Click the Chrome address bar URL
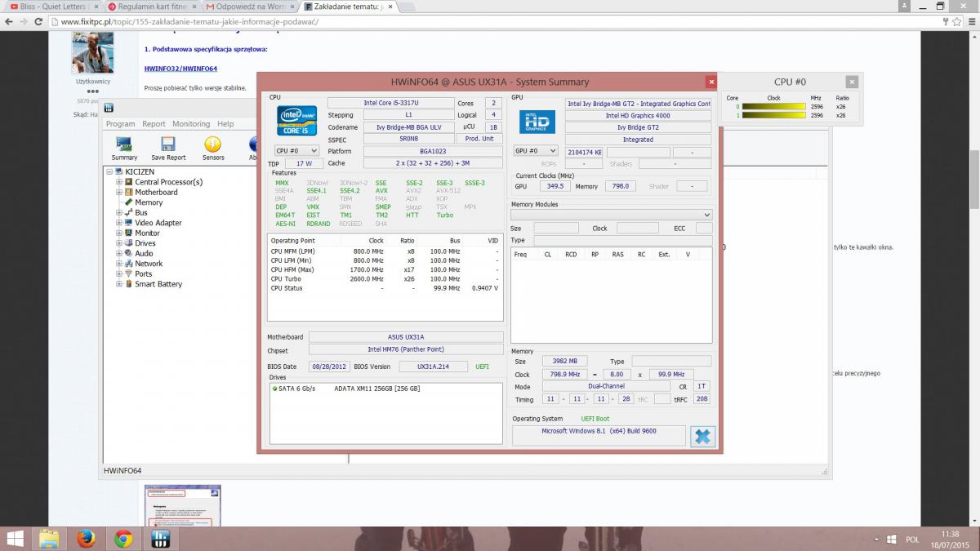980x551 pixels. coord(189,21)
